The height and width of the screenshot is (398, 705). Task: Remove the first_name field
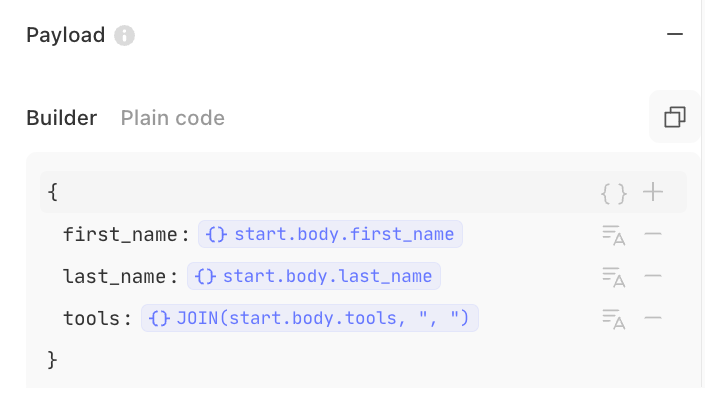tap(653, 234)
